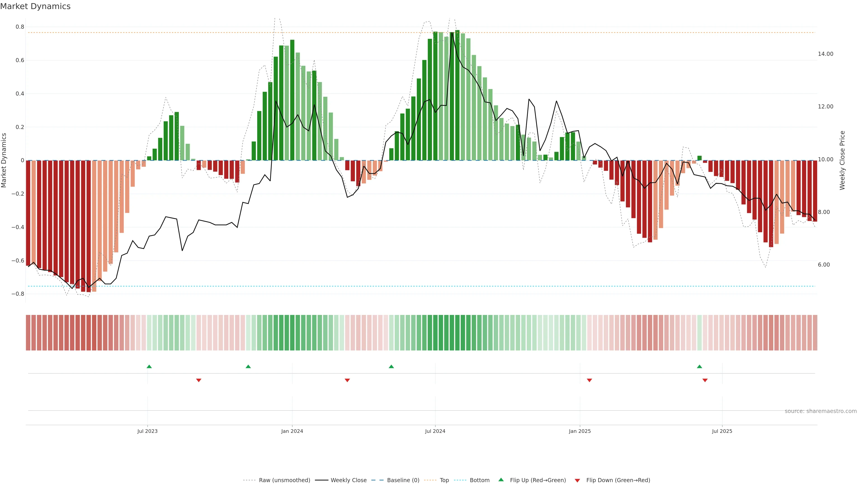Click the red flip-down triangle just after Jan 2025
Viewport: 868px width, 488px height.
pos(589,380)
